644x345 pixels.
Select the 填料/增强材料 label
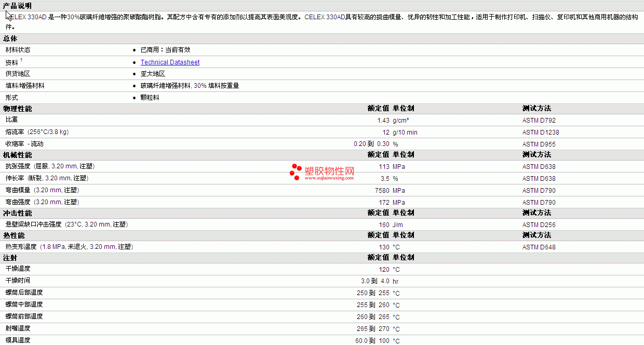[25, 86]
